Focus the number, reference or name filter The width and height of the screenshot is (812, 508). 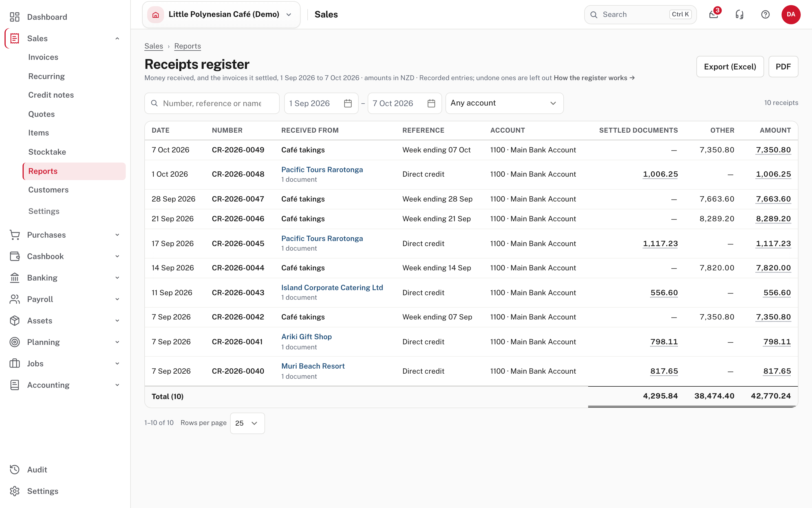212,103
